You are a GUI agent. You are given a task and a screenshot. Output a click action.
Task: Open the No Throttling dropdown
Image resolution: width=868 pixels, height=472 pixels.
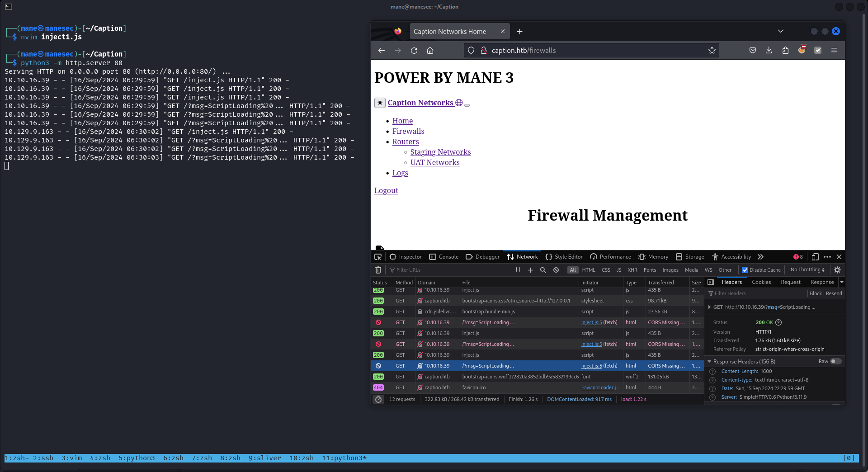[807, 270]
